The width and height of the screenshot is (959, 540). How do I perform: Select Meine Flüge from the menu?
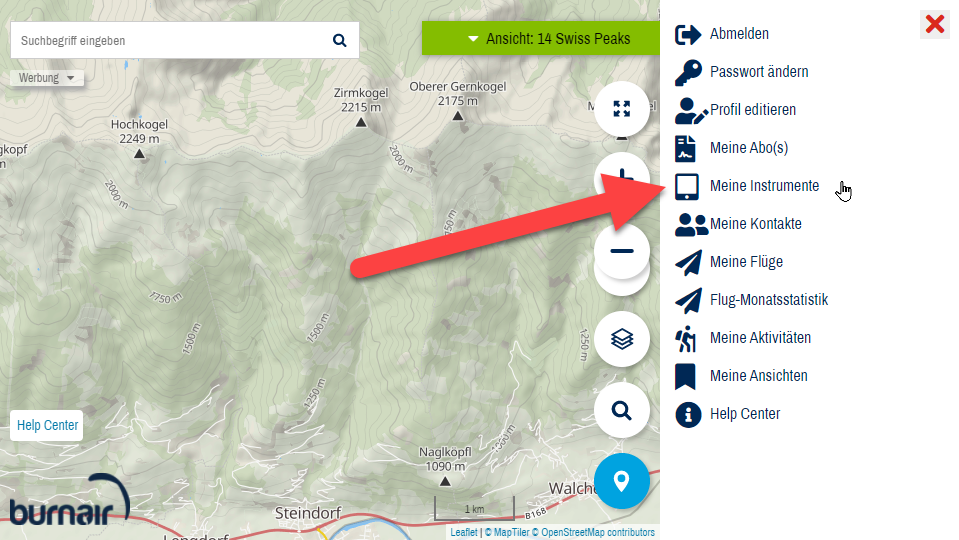[x=746, y=262]
